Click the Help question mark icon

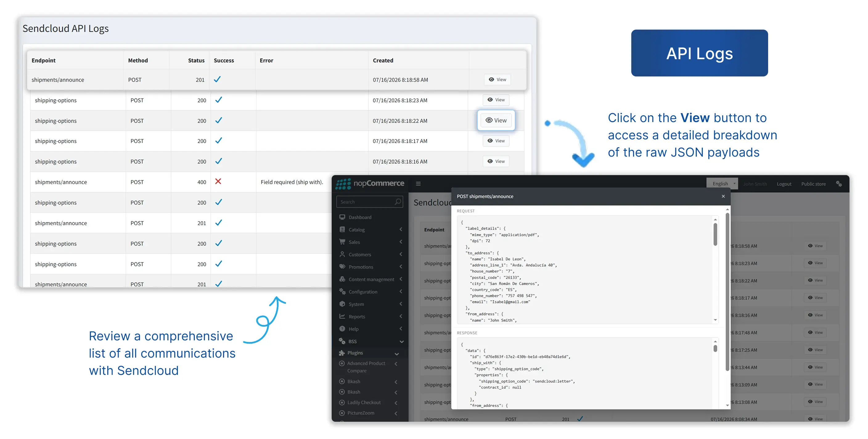pos(342,329)
